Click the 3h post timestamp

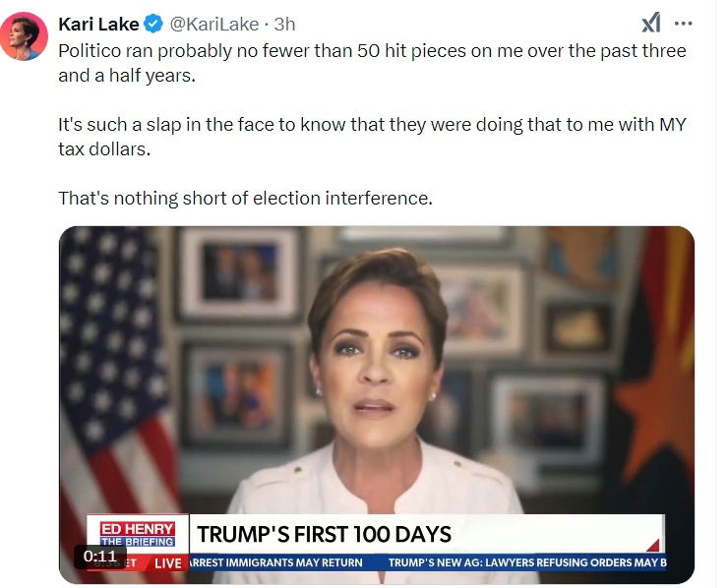[283, 24]
